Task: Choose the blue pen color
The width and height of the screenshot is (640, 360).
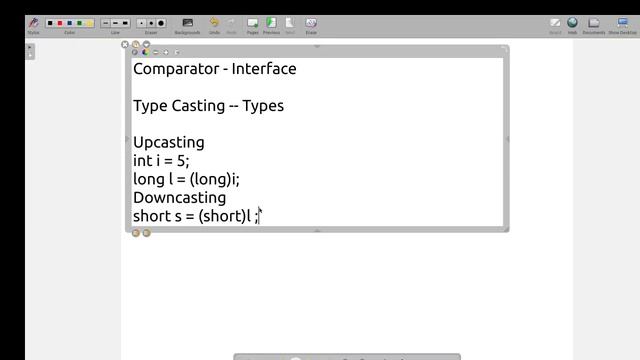Action: point(69,23)
